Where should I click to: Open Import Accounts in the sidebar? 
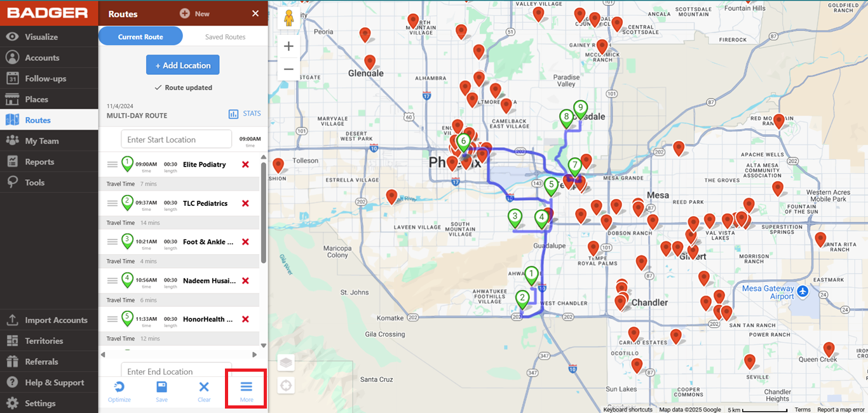(x=49, y=320)
